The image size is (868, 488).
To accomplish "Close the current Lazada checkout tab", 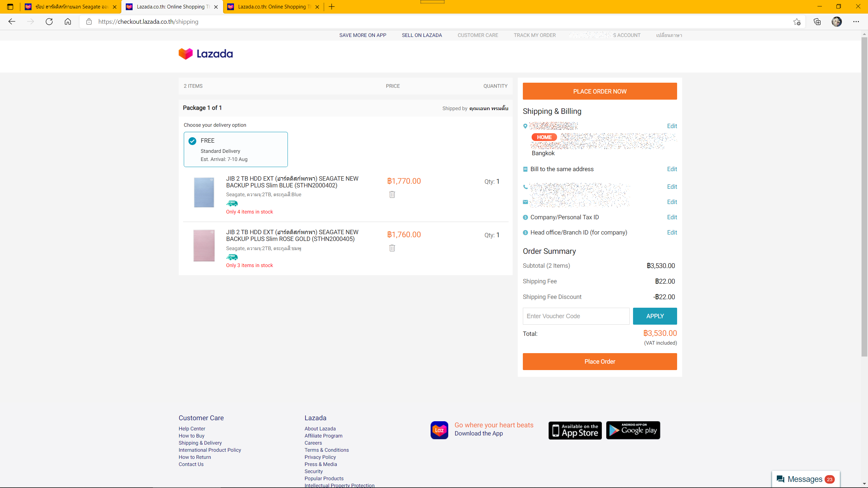I will pos(216,7).
